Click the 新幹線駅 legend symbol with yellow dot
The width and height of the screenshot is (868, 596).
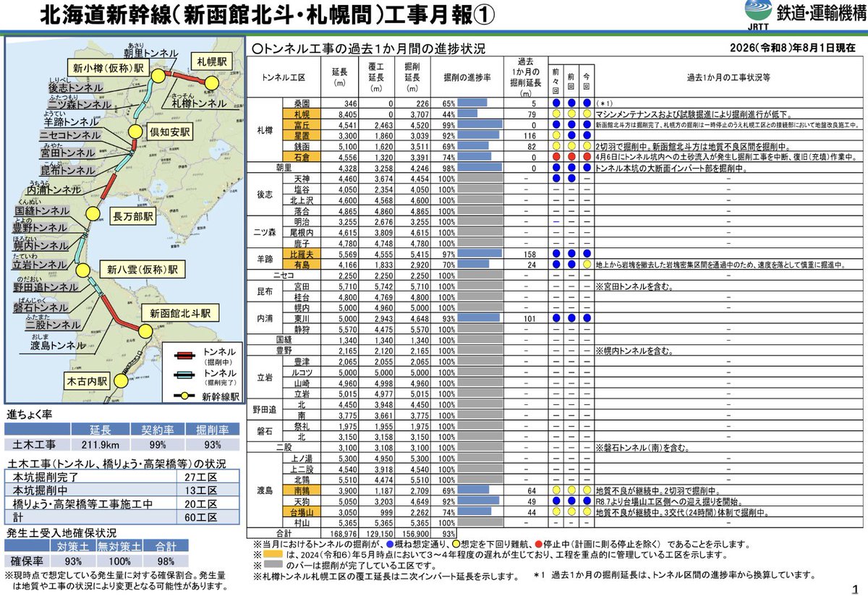184,396
